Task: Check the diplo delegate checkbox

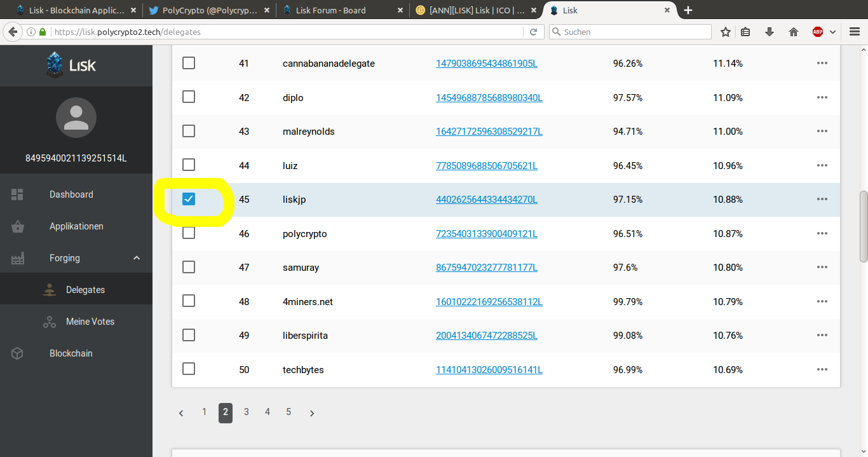Action: pos(189,97)
